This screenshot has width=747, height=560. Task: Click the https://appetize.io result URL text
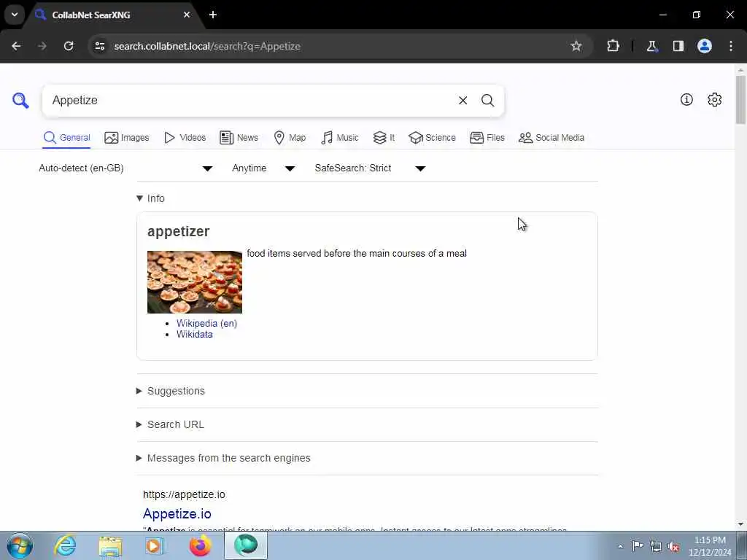[x=184, y=495]
